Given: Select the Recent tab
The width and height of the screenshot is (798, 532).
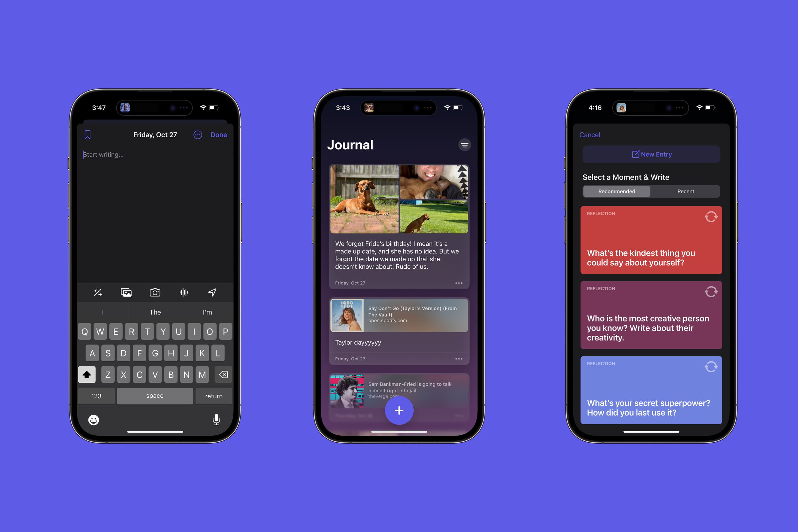Looking at the screenshot, I should pos(686,191).
